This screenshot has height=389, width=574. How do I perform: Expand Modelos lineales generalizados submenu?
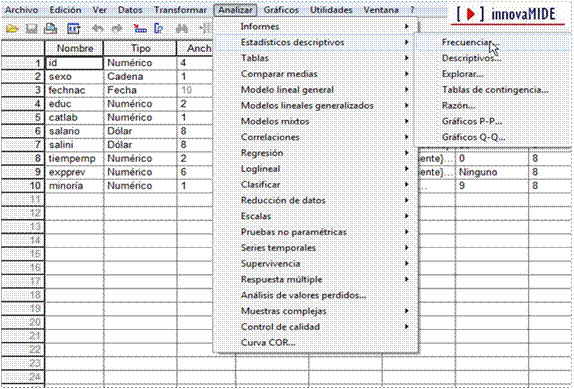coord(316,106)
